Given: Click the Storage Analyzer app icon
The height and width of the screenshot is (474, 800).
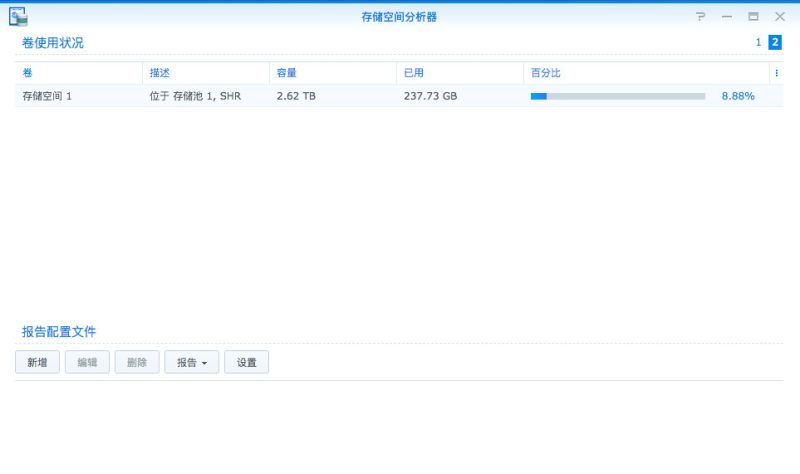Looking at the screenshot, I should tap(18, 16).
